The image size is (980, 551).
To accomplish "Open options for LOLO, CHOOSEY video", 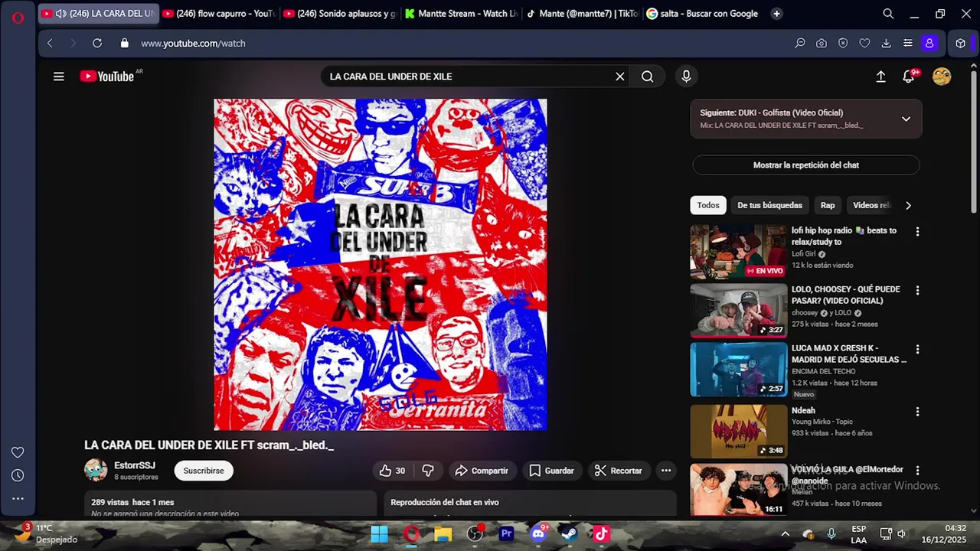I will (917, 290).
